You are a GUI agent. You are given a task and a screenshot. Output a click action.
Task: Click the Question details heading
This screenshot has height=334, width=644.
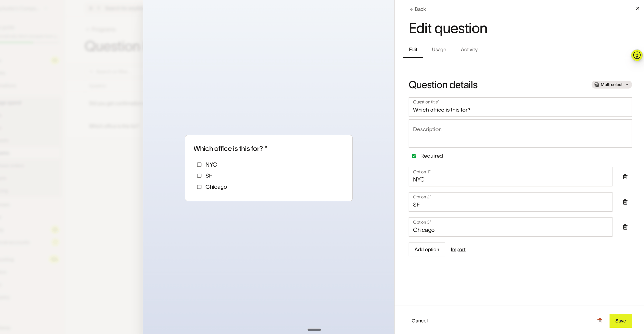pos(443,85)
